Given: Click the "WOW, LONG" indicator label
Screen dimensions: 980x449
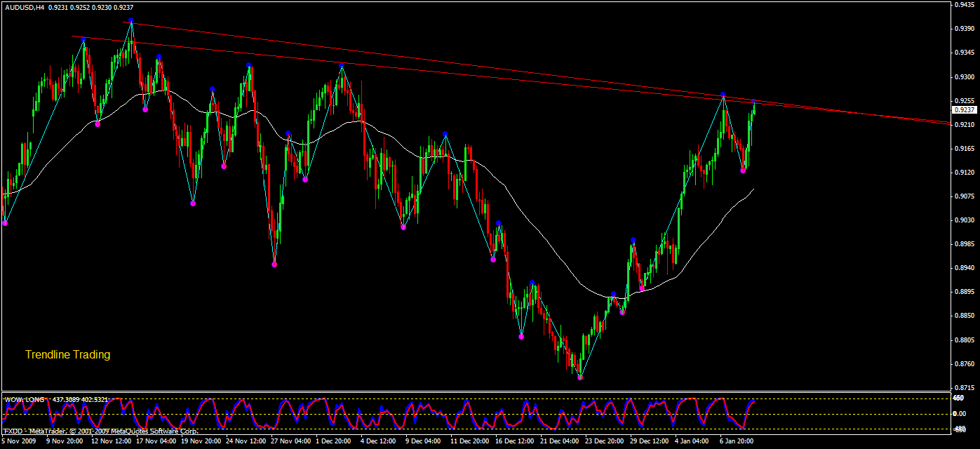Looking at the screenshot, I should point(25,399).
